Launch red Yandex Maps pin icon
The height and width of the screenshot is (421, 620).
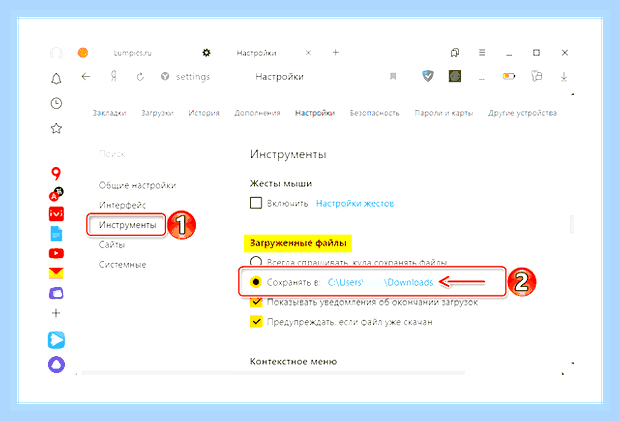(x=56, y=173)
